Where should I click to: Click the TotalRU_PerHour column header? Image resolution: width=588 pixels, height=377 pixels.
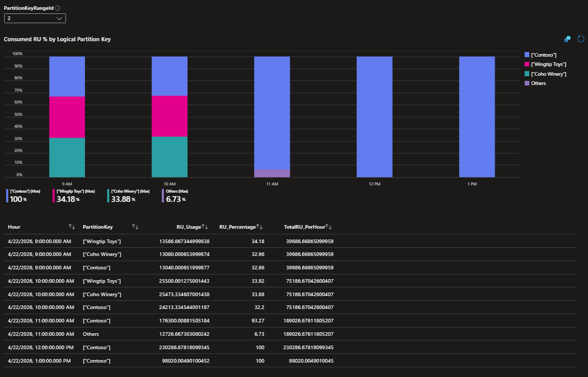[x=305, y=227]
